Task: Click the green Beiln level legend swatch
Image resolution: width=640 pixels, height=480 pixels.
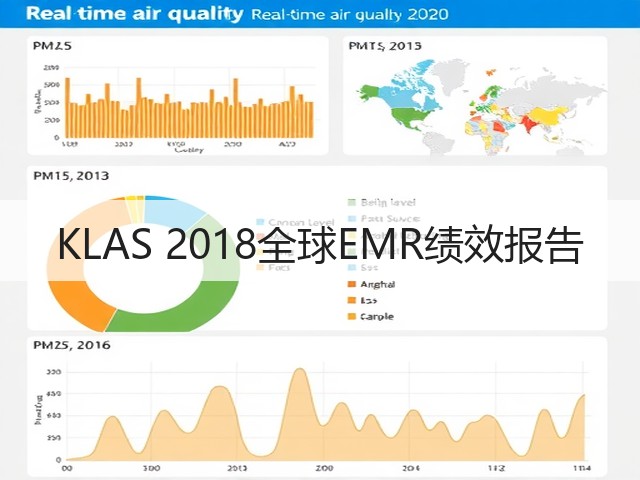Action: point(351,202)
